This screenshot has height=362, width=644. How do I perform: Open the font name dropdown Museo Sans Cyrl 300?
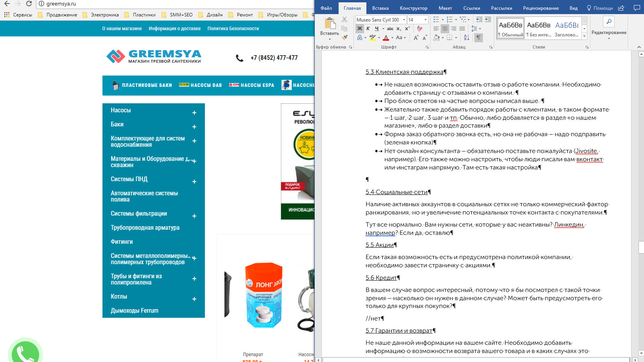404,20
